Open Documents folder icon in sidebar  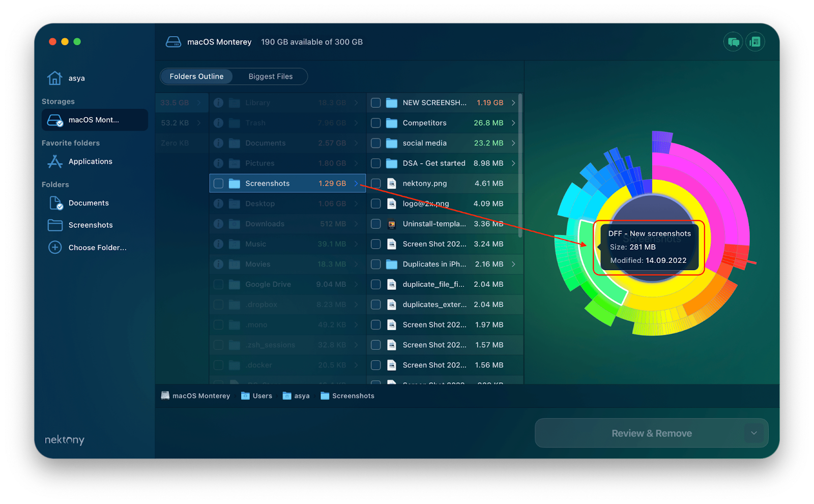pos(55,203)
